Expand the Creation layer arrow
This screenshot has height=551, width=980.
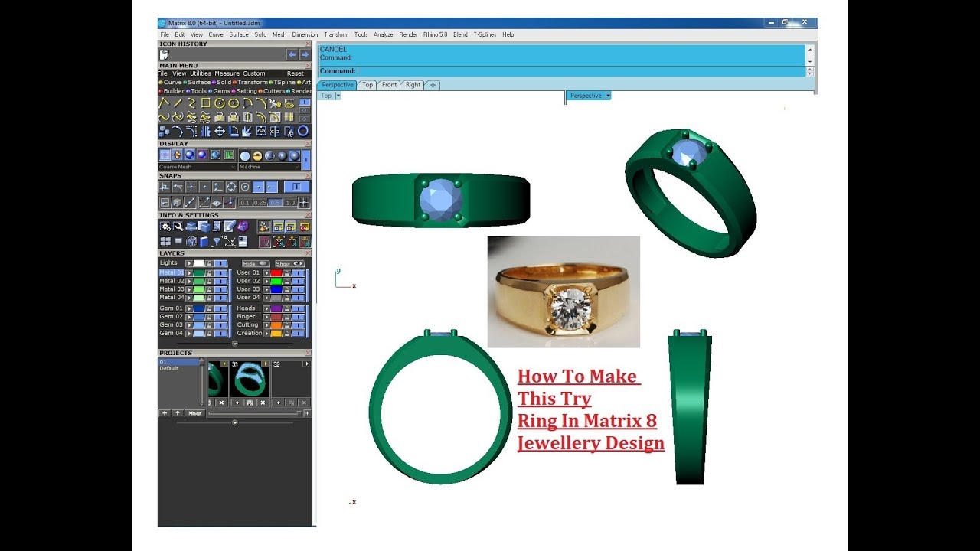(266, 334)
